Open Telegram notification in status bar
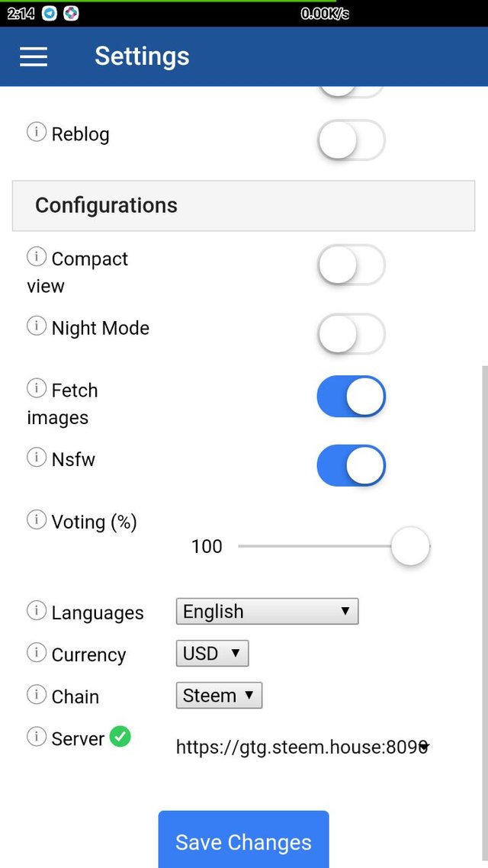 coord(50,13)
